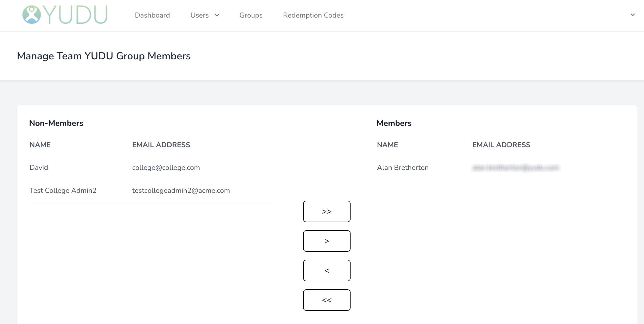Image resolution: width=644 pixels, height=324 pixels.
Task: Click testcollegeadmin2@acme.com email entry
Action: click(x=181, y=190)
